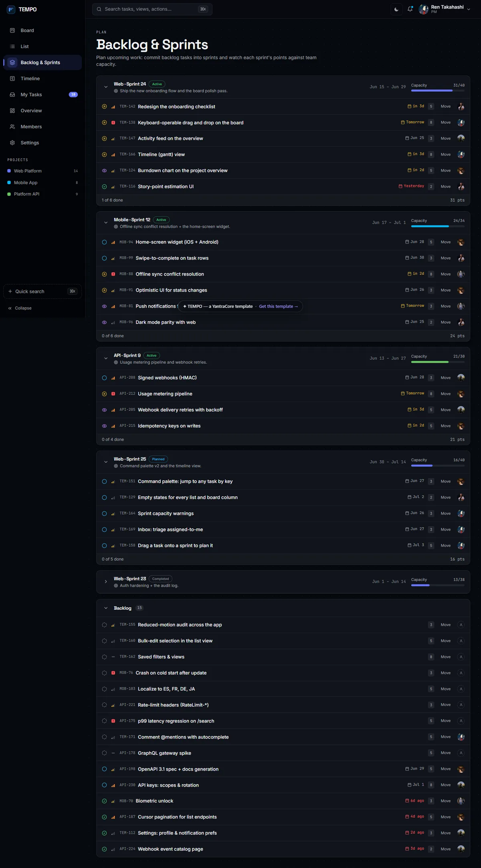Click 6d ago due date on Biometric unlock
Screen dimensions: 481x868
click(x=414, y=801)
